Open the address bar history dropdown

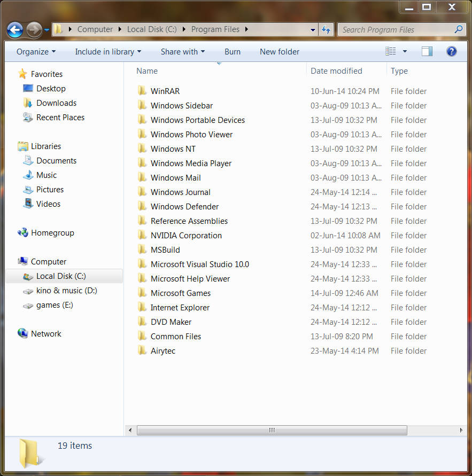point(313,29)
